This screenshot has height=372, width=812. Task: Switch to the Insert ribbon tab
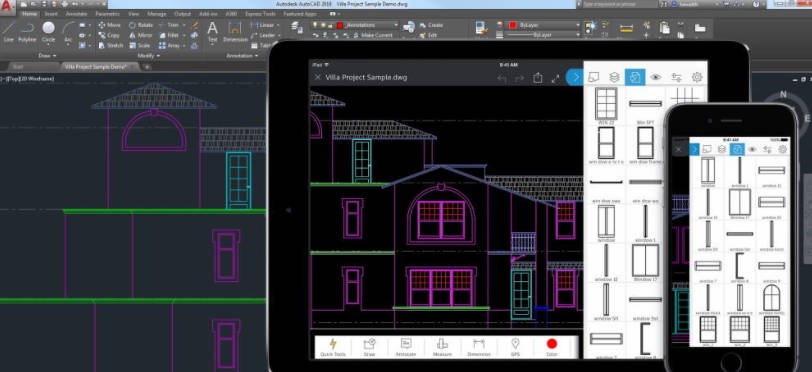coord(51,14)
